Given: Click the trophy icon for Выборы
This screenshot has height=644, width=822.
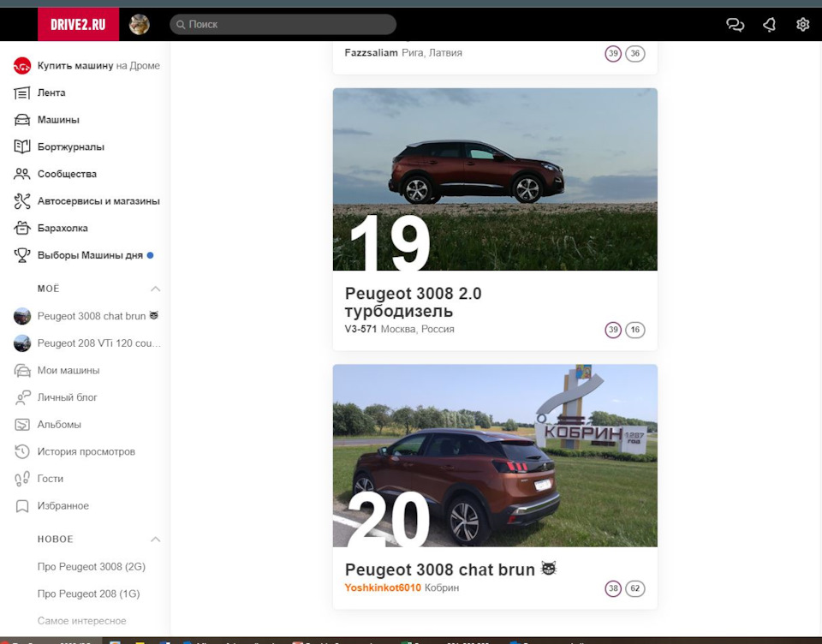Looking at the screenshot, I should tap(22, 255).
